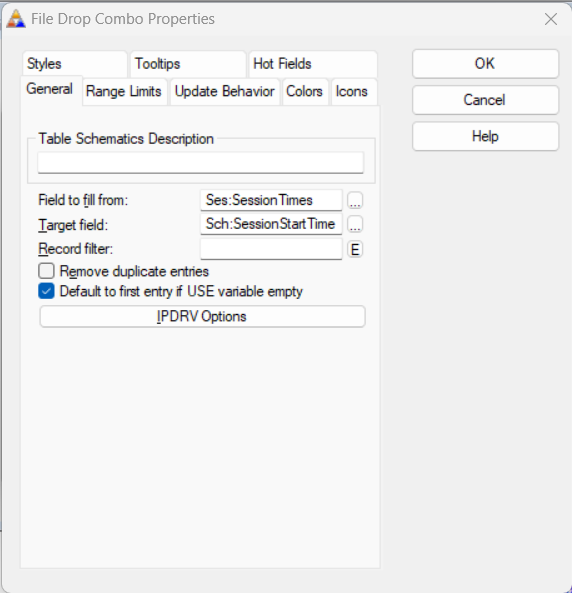This screenshot has height=593, width=572.
Task: Open Help for this dialog
Action: pyautogui.click(x=485, y=136)
